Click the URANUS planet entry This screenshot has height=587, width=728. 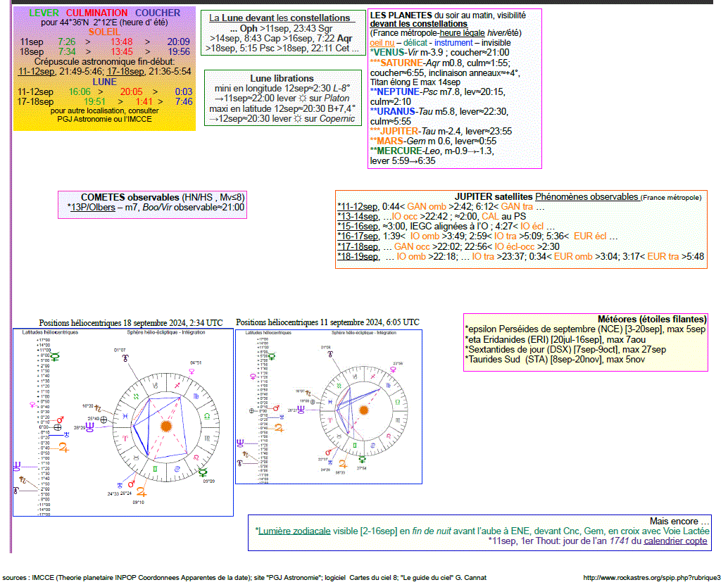click(439, 111)
